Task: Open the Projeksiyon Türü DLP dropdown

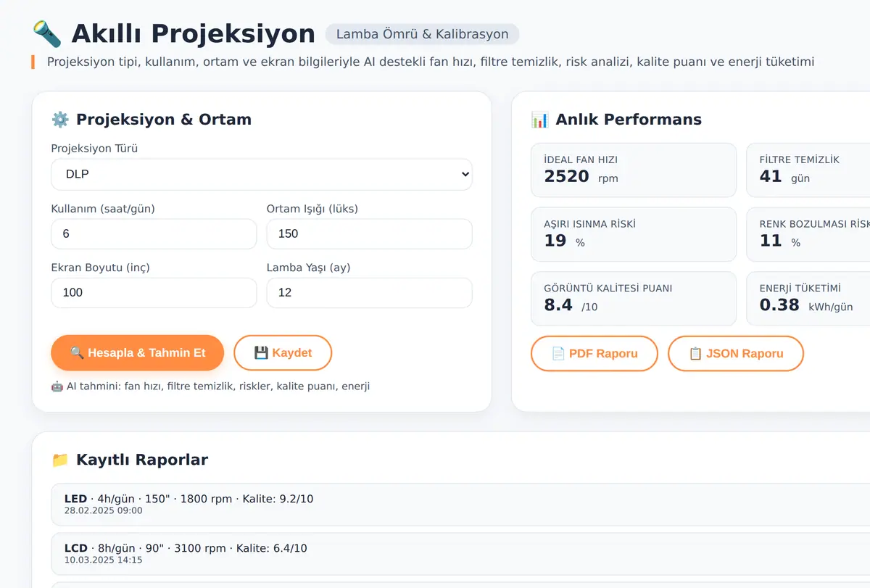Action: click(x=262, y=175)
